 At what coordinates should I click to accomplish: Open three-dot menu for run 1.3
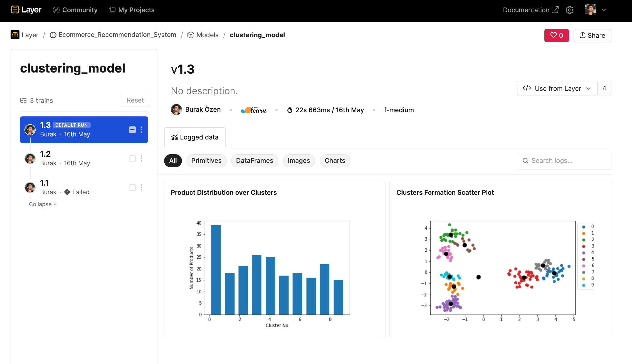[141, 130]
